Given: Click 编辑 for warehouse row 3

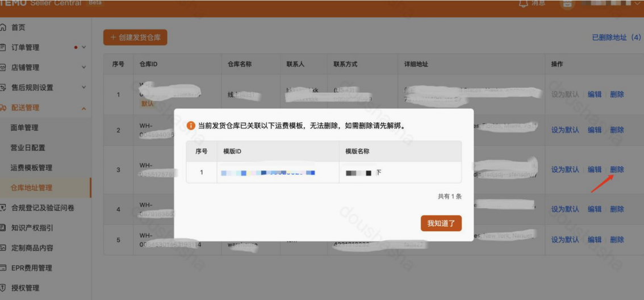Looking at the screenshot, I should point(594,169).
